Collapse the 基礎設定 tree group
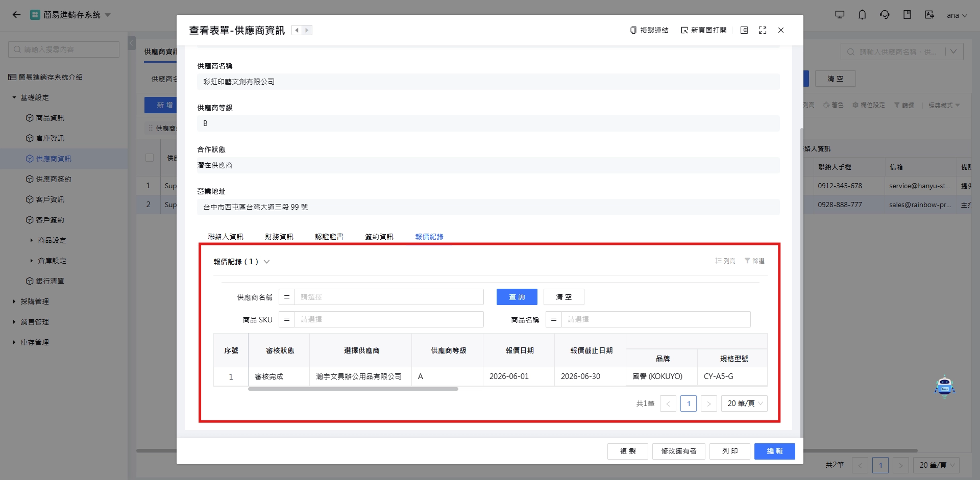This screenshot has width=980, height=480. click(14, 97)
